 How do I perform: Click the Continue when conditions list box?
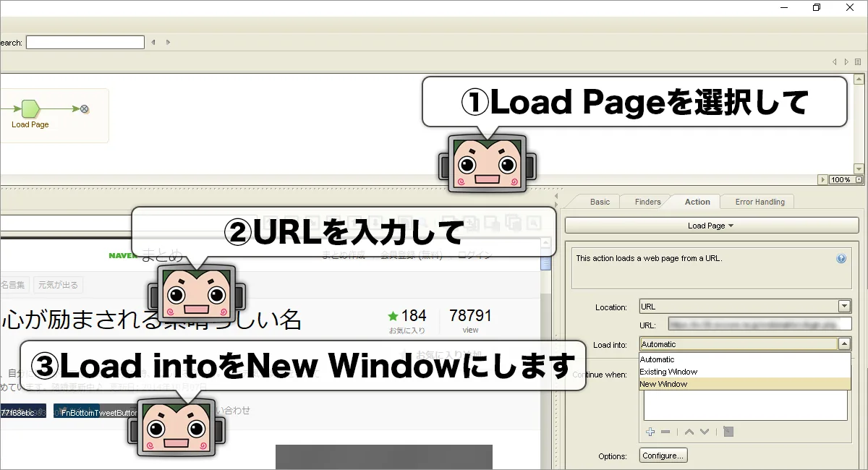click(745, 406)
